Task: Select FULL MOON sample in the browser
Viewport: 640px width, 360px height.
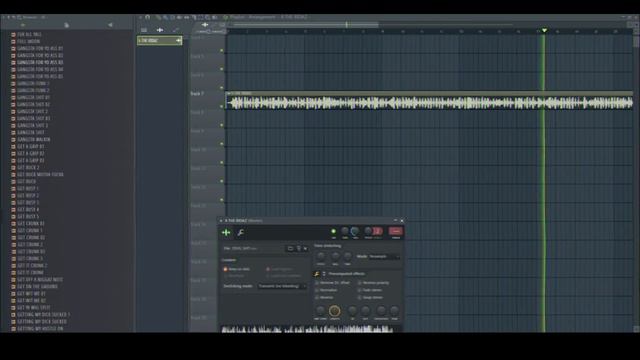Action: (x=29, y=41)
